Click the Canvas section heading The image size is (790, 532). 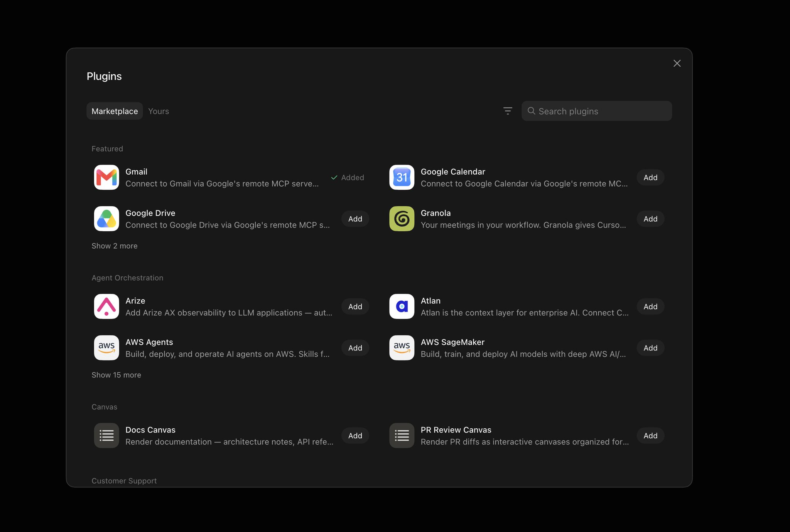[104, 407]
